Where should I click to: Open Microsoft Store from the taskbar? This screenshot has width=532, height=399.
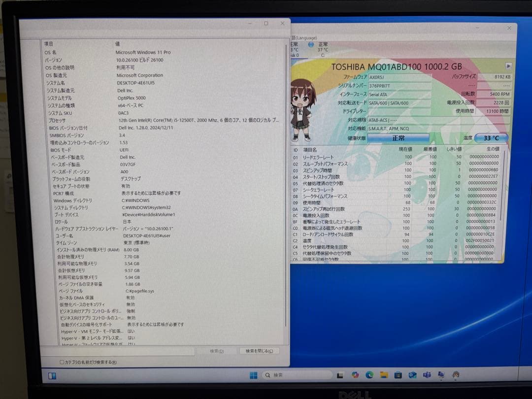pos(398,374)
